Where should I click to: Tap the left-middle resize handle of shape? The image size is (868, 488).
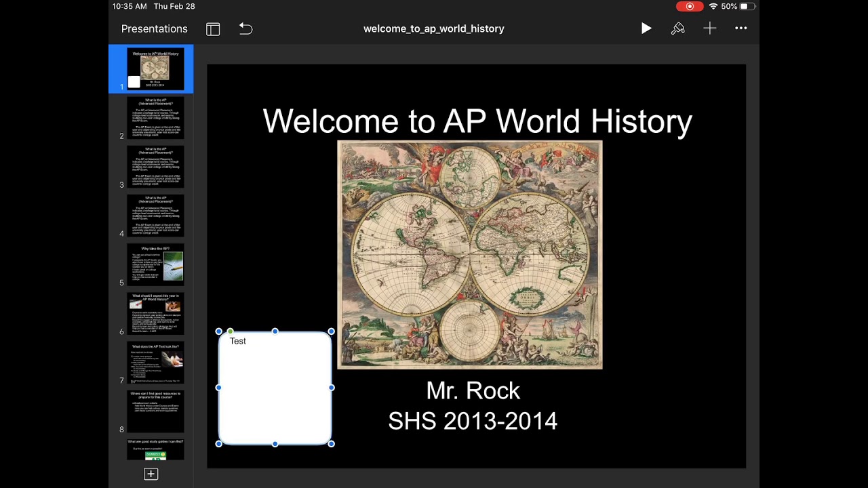point(218,388)
